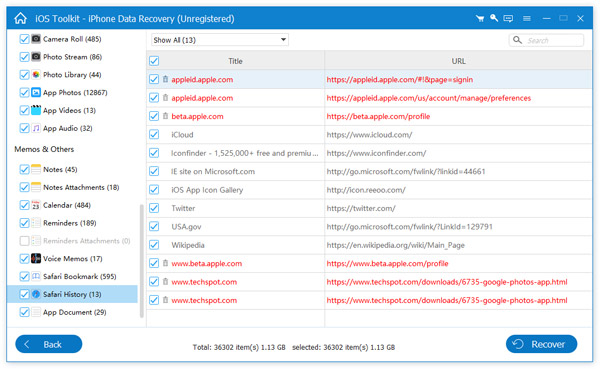Image resolution: width=600 pixels, height=369 pixels.
Task: Click trash icon beside beta.apple.com row
Action: (165, 116)
